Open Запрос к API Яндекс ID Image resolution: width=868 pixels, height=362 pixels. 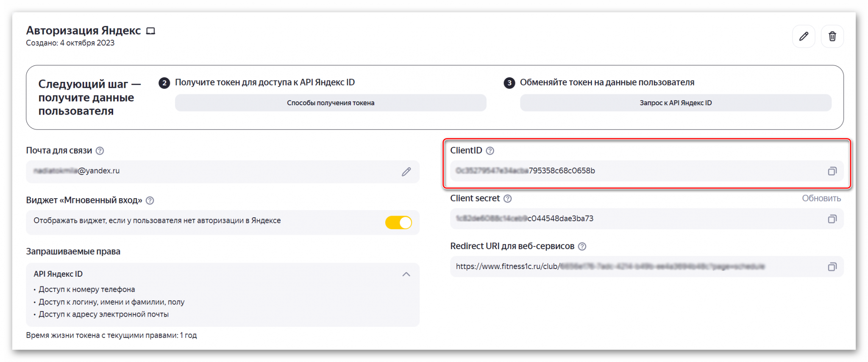(676, 103)
